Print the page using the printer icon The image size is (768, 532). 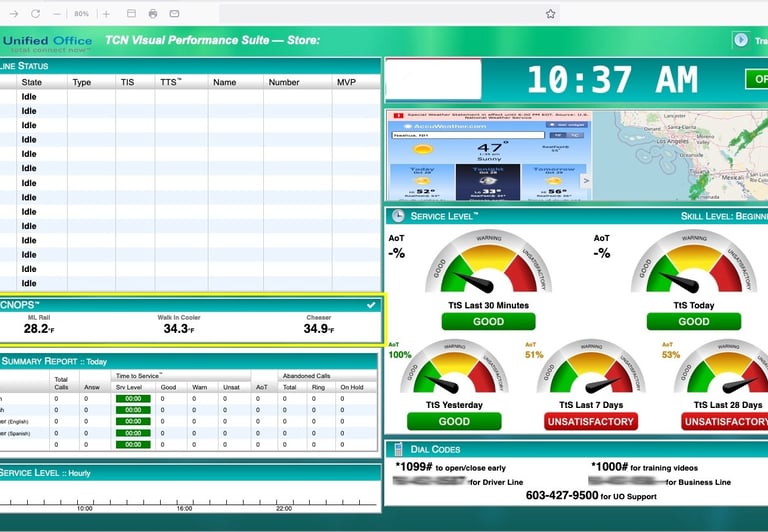click(x=153, y=14)
